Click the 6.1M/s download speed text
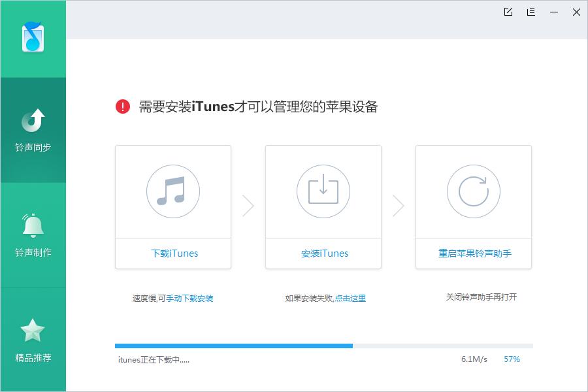Viewport: 588px width, 392px height. tap(474, 359)
